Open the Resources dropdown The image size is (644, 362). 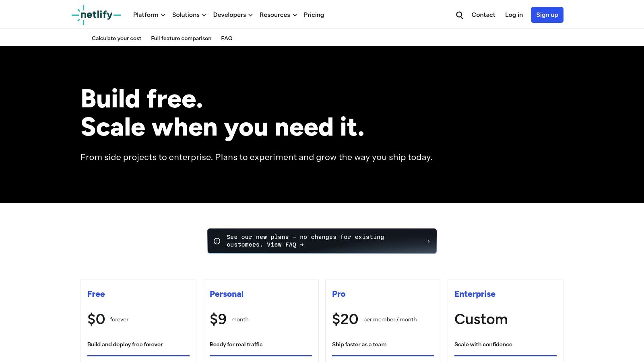[x=278, y=15]
